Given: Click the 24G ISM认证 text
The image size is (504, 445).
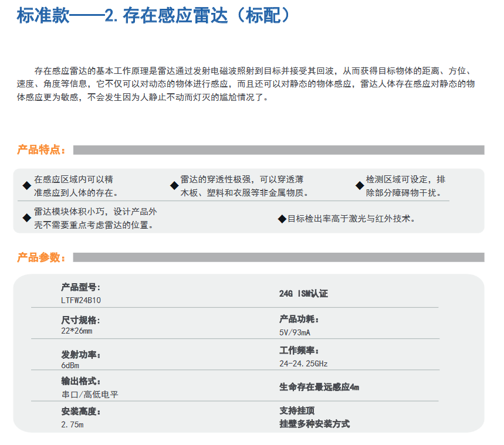Looking at the screenshot, I should [x=303, y=293].
